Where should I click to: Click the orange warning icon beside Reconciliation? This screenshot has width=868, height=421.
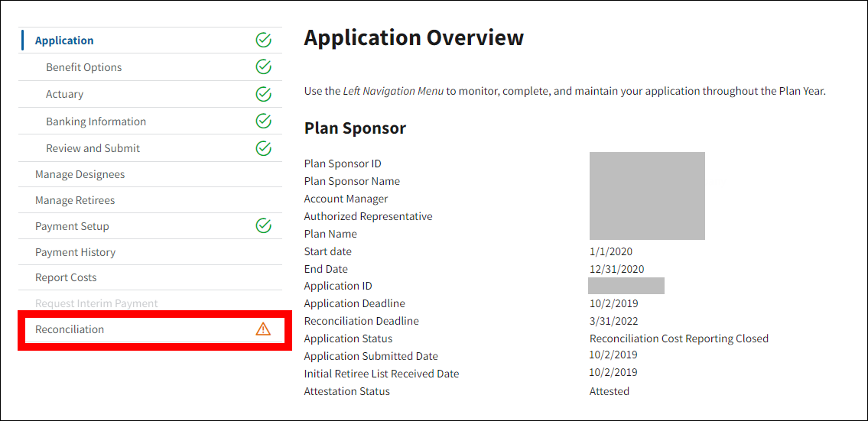[x=263, y=329]
